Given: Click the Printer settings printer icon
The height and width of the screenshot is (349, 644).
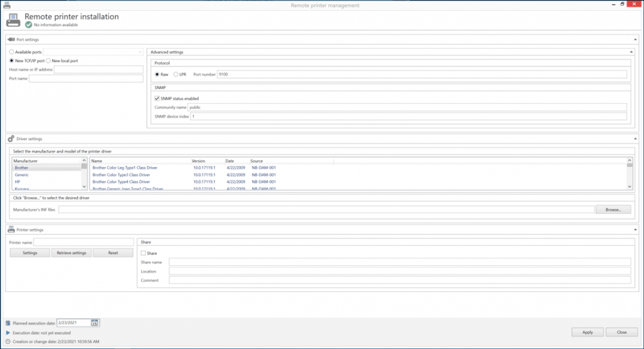Looking at the screenshot, I should (11, 230).
